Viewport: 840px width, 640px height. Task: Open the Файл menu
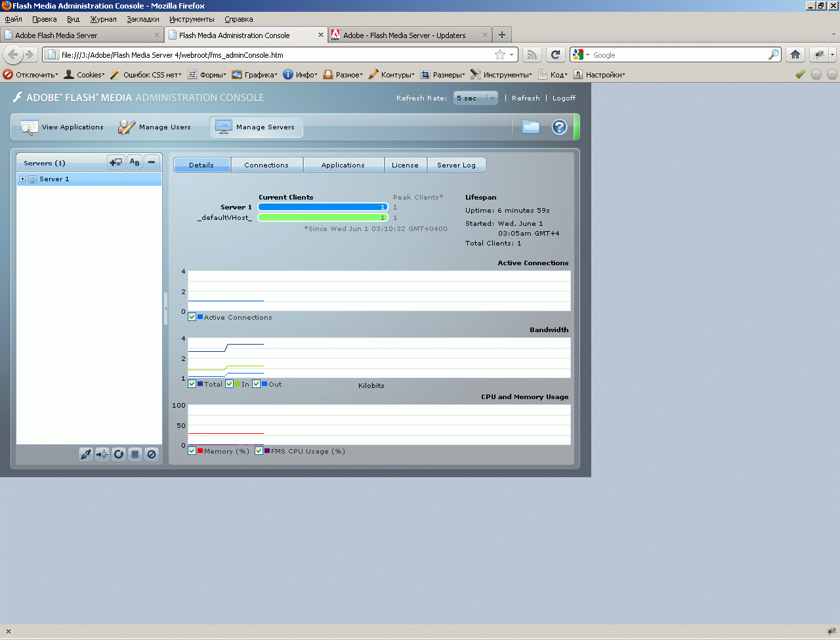(13, 19)
